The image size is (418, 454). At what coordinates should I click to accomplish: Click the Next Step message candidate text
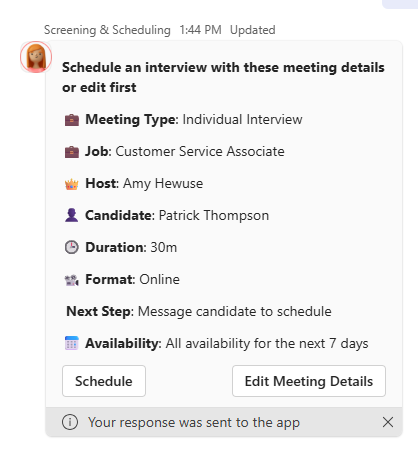tap(235, 311)
